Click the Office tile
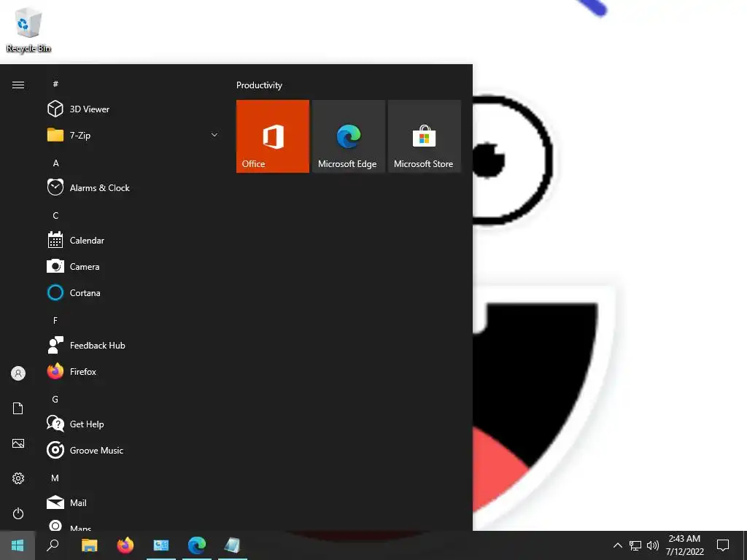Viewport: 747px width, 560px height. (x=273, y=136)
